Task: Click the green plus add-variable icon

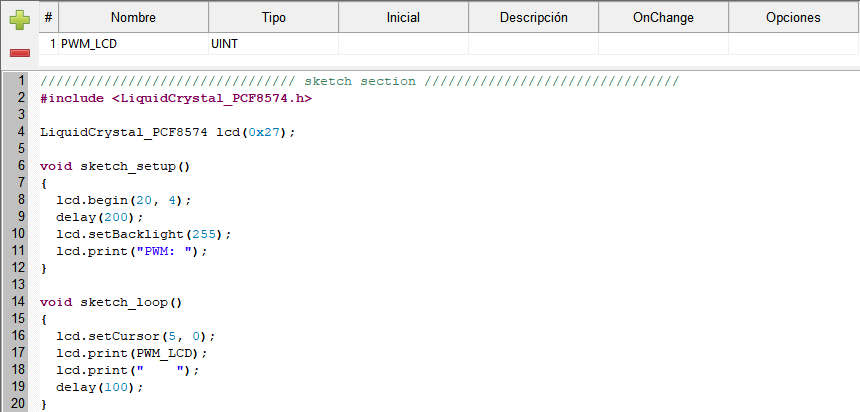Action: (x=20, y=20)
